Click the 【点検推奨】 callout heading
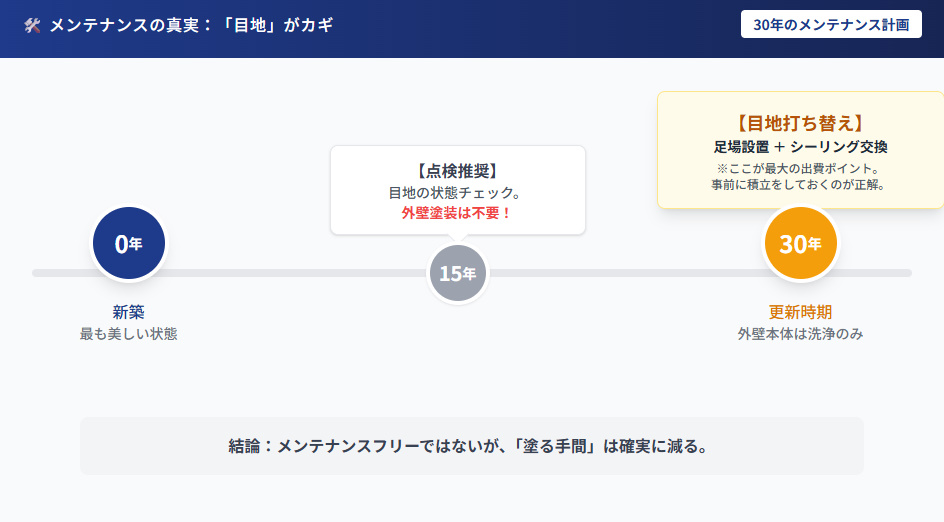The height and width of the screenshot is (522, 944). click(457, 171)
